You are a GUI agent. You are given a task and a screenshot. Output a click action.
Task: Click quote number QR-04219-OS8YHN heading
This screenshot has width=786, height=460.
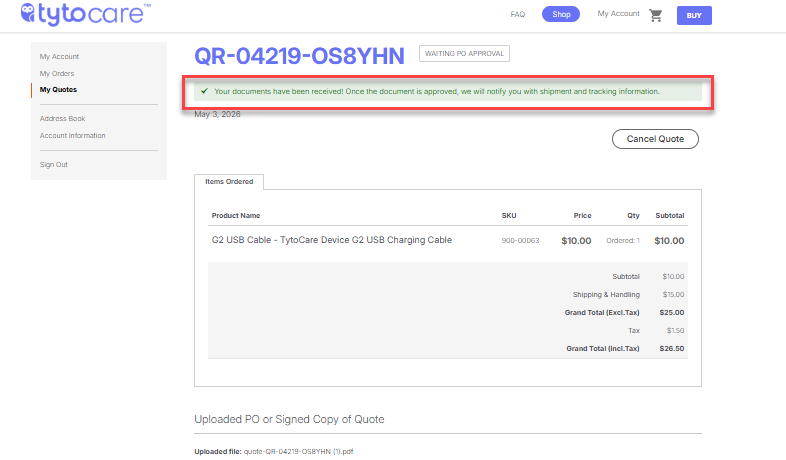point(299,56)
